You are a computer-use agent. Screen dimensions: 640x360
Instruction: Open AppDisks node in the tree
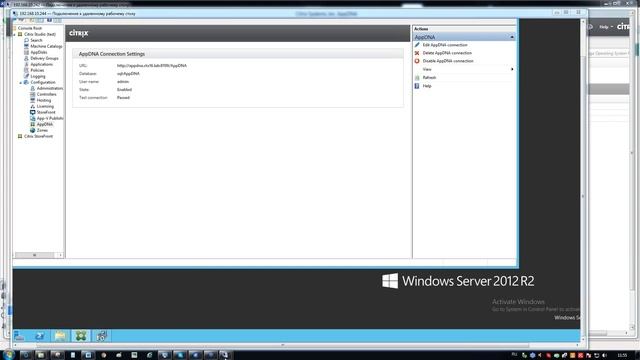pos(39,52)
